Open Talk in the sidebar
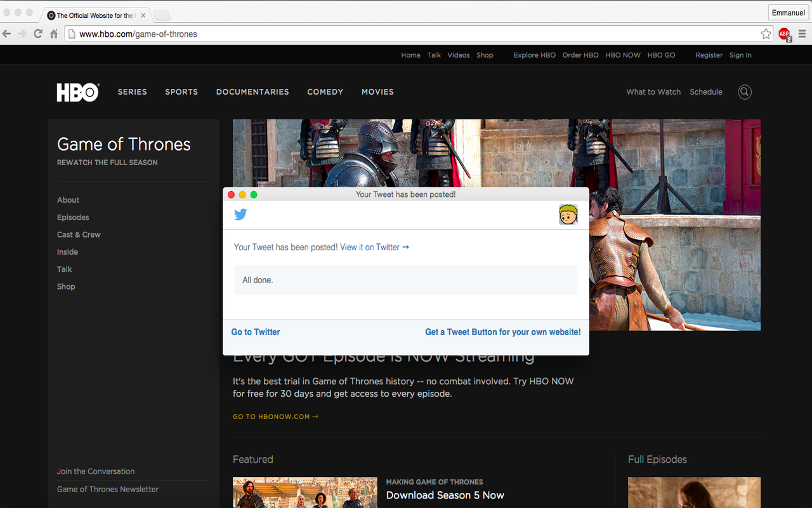This screenshot has height=508, width=812. point(64,269)
